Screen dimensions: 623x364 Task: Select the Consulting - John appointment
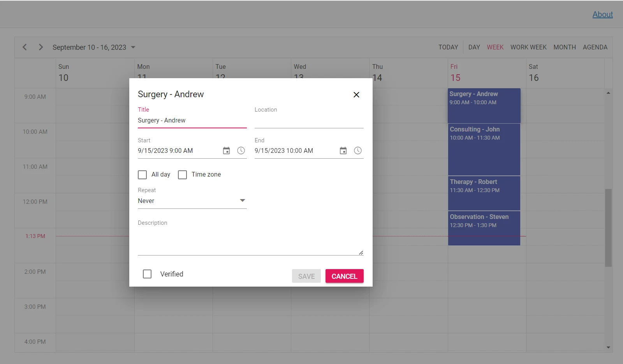pos(484,150)
